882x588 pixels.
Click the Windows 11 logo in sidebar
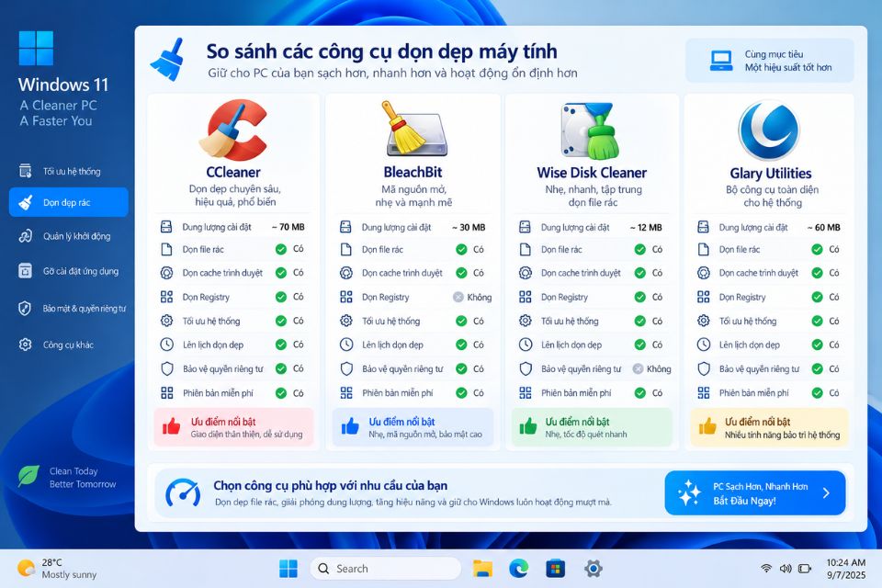tap(36, 49)
